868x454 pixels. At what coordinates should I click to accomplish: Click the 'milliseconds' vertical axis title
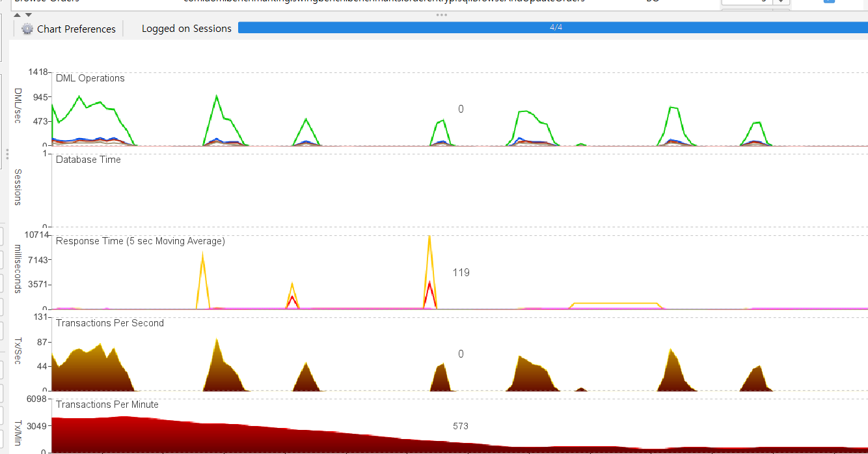(18, 268)
